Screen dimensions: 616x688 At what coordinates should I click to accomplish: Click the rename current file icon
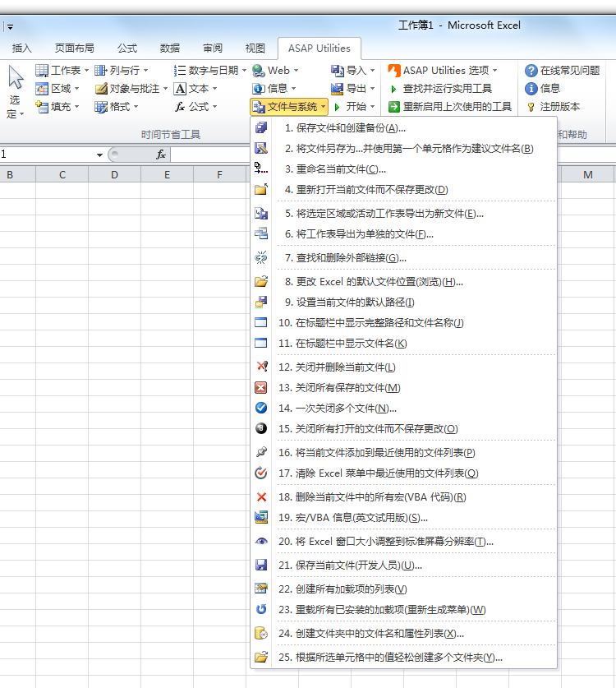[x=261, y=169]
